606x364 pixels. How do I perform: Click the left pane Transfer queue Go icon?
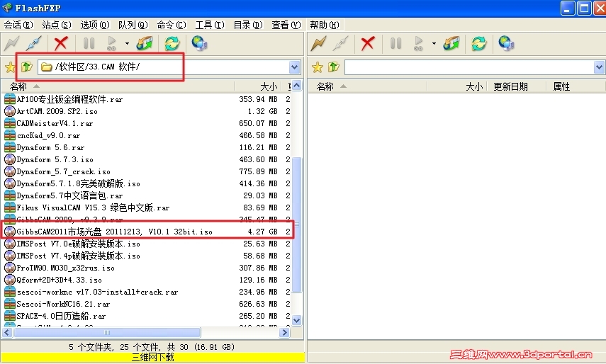click(x=112, y=43)
